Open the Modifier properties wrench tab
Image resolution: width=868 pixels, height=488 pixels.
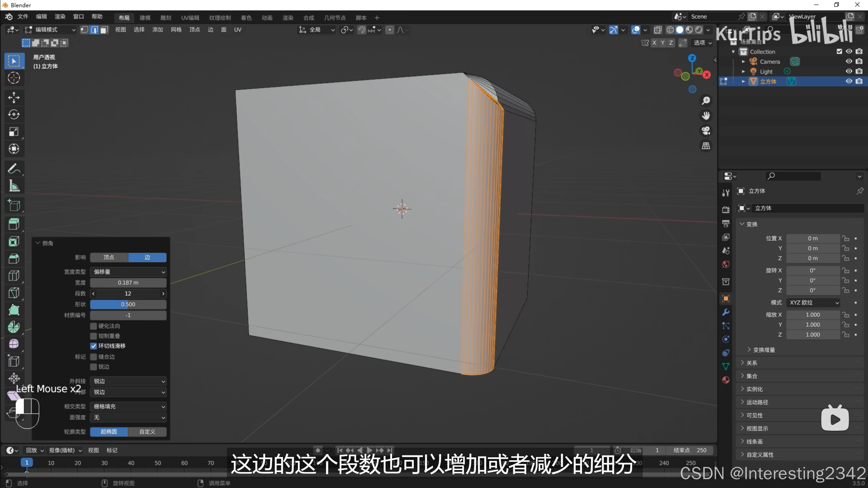(726, 312)
